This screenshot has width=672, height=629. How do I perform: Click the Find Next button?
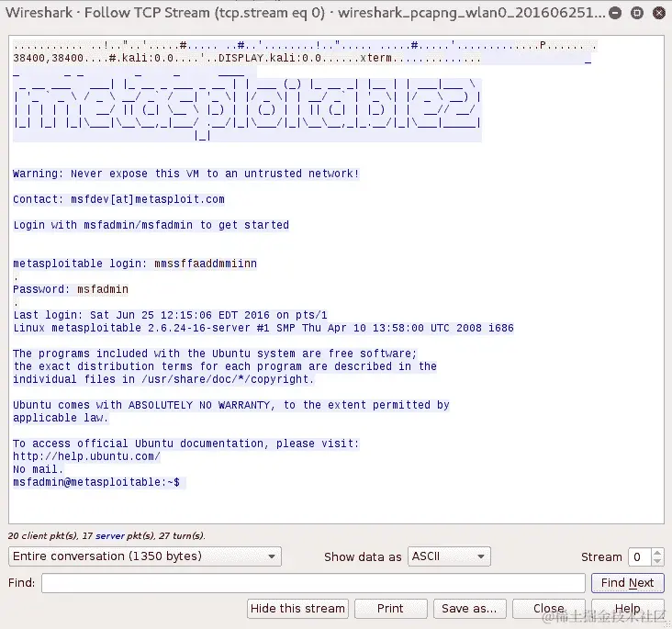(627, 583)
